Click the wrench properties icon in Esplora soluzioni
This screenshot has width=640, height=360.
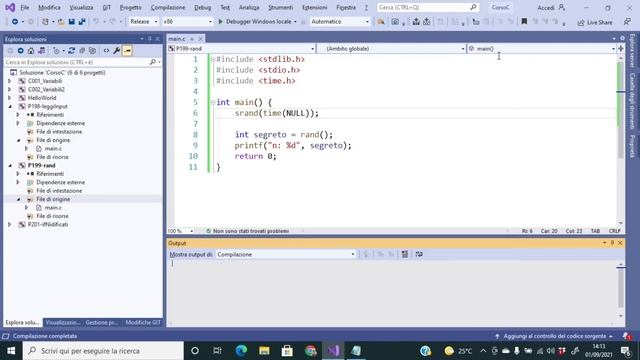[x=116, y=51]
